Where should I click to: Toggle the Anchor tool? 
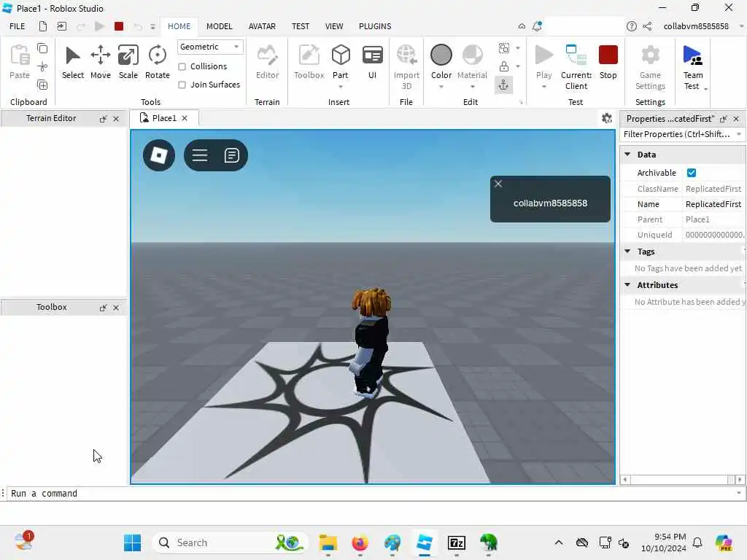503,85
